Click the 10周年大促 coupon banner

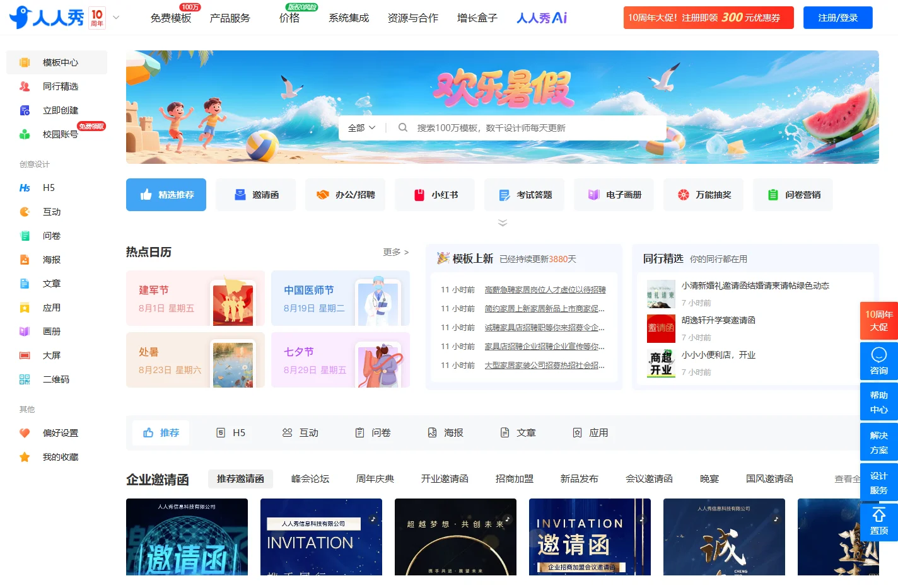pos(709,18)
